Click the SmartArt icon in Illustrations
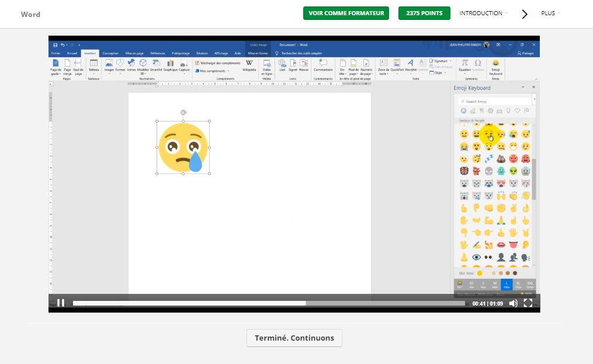Image resolution: width=593 pixels, height=364 pixels. click(x=156, y=64)
